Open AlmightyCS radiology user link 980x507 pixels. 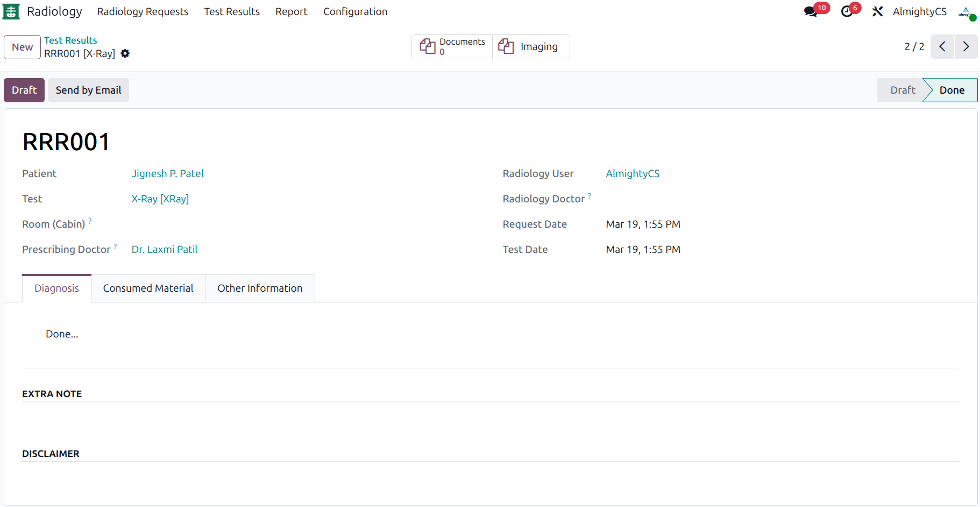pos(633,173)
